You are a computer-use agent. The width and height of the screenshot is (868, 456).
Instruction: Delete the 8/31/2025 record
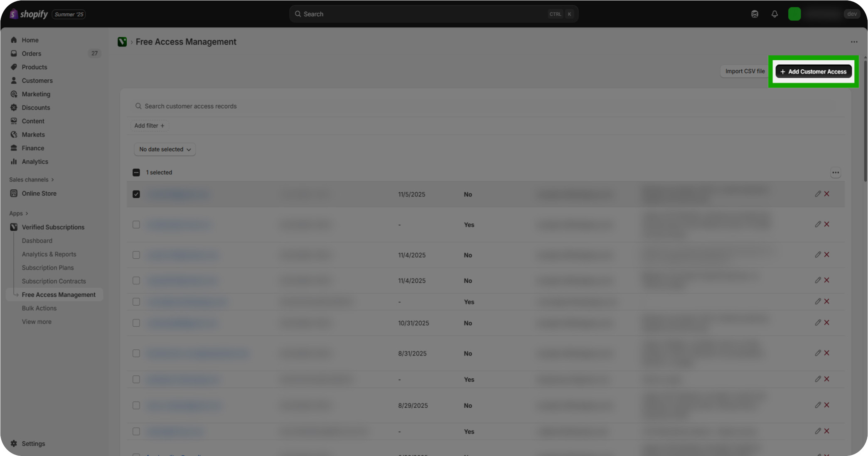(826, 353)
